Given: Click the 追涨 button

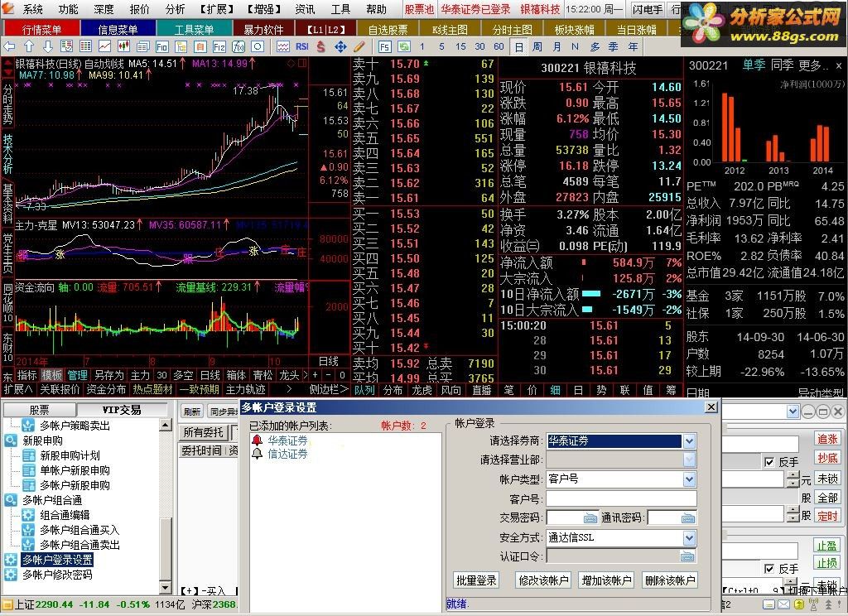Looking at the screenshot, I should (827, 439).
